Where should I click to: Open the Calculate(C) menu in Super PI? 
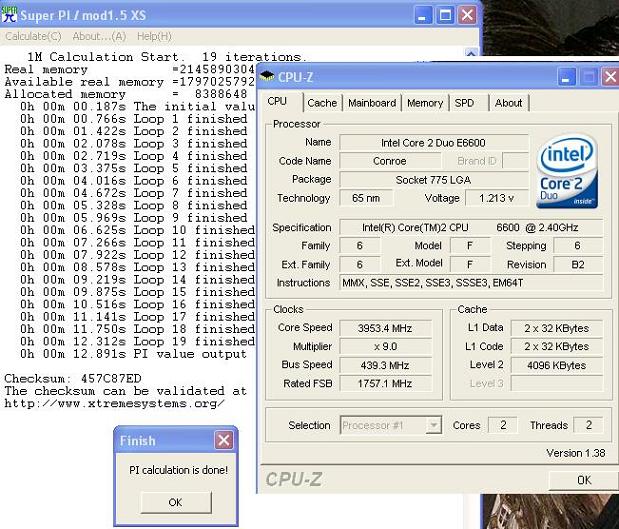tap(33, 36)
